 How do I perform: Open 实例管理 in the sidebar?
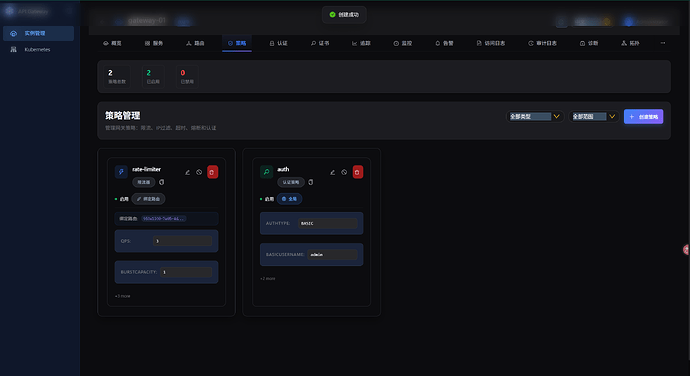click(38, 33)
